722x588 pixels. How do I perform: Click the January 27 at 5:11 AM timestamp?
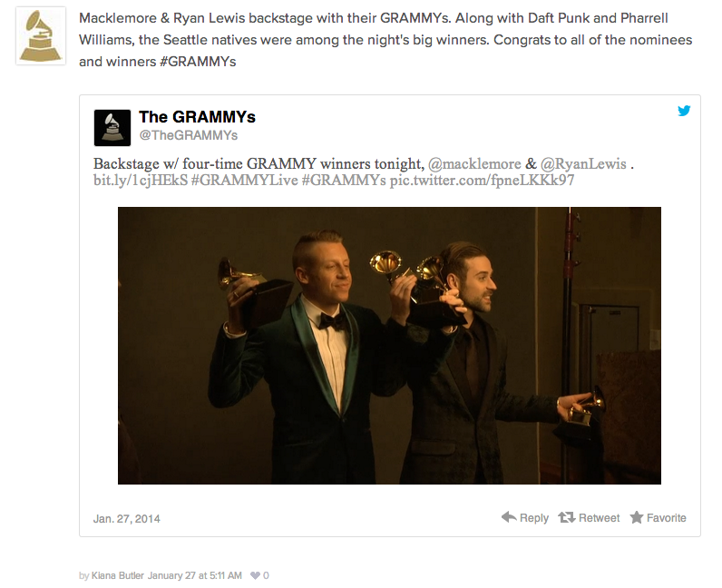pyautogui.click(x=194, y=575)
